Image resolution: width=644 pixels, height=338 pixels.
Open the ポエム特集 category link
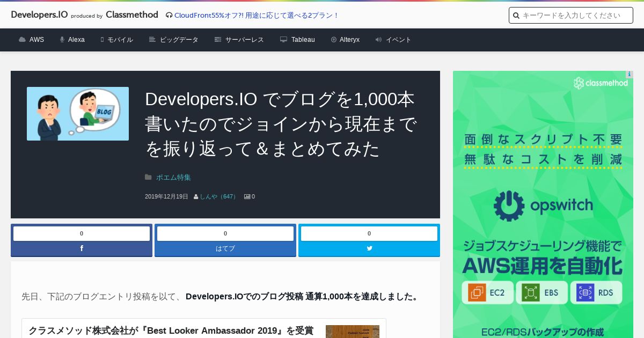coord(173,177)
